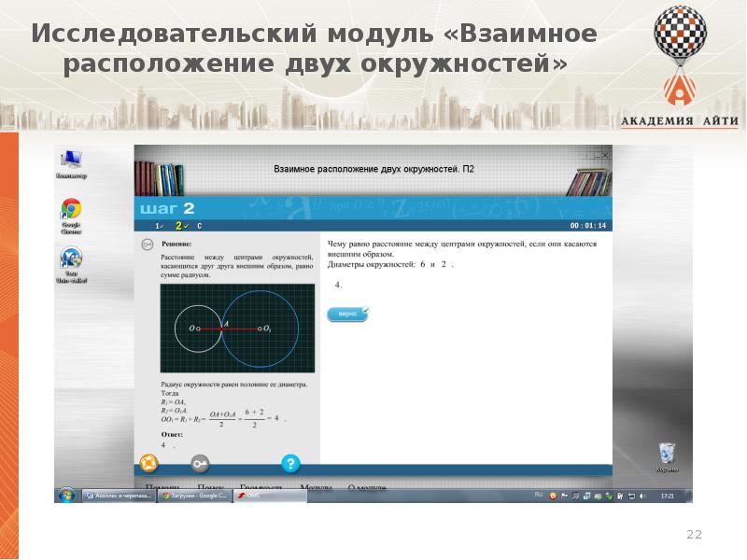The width and height of the screenshot is (747, 560).
Task: Click the orange lifebuoy help icon
Action: pos(148,463)
